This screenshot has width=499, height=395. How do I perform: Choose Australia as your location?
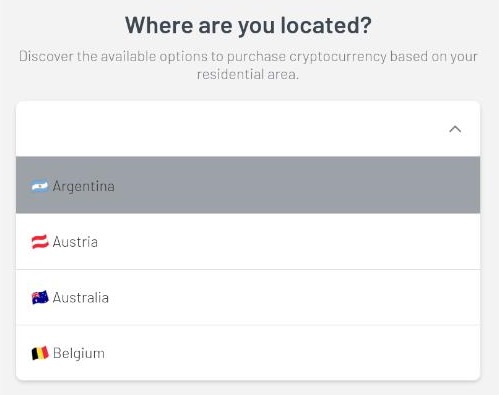248,297
